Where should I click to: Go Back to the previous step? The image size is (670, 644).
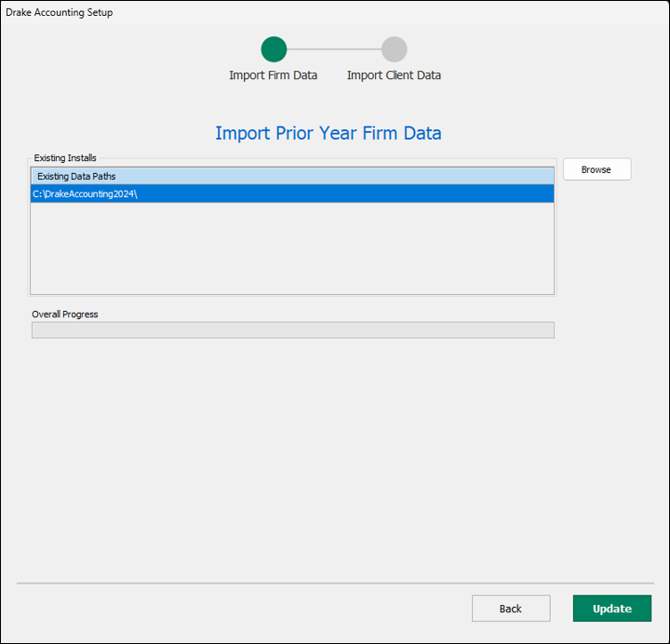pyautogui.click(x=511, y=608)
